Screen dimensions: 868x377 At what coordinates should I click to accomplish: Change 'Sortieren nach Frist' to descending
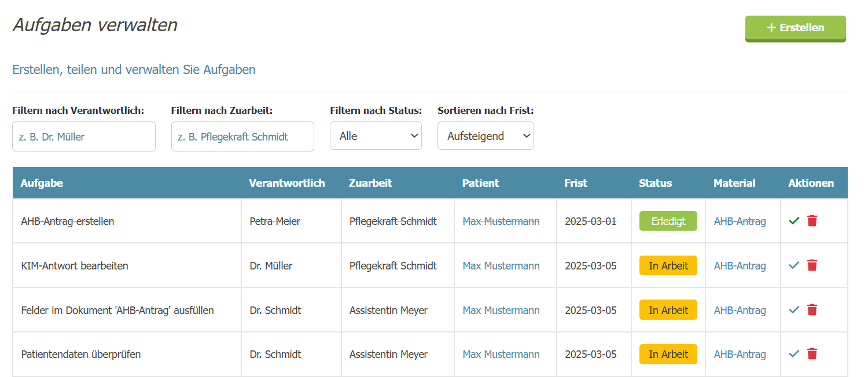point(486,135)
